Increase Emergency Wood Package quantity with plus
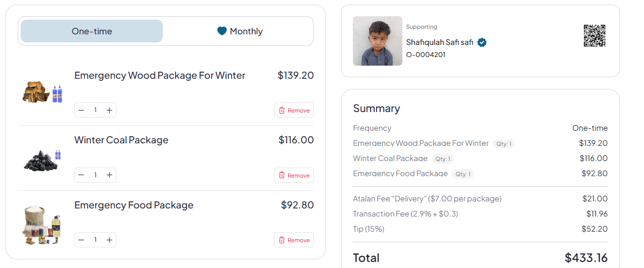This screenshot has height=268, width=644. tap(109, 110)
